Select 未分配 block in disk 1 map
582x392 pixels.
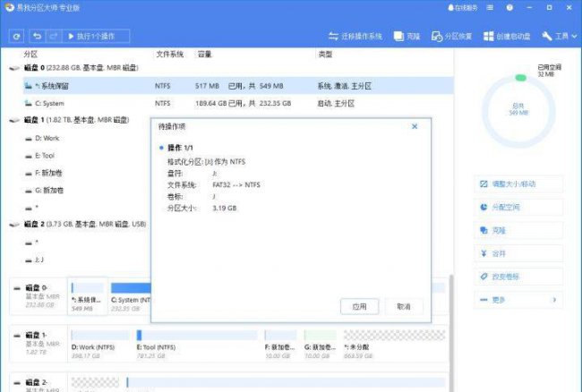coord(394,345)
